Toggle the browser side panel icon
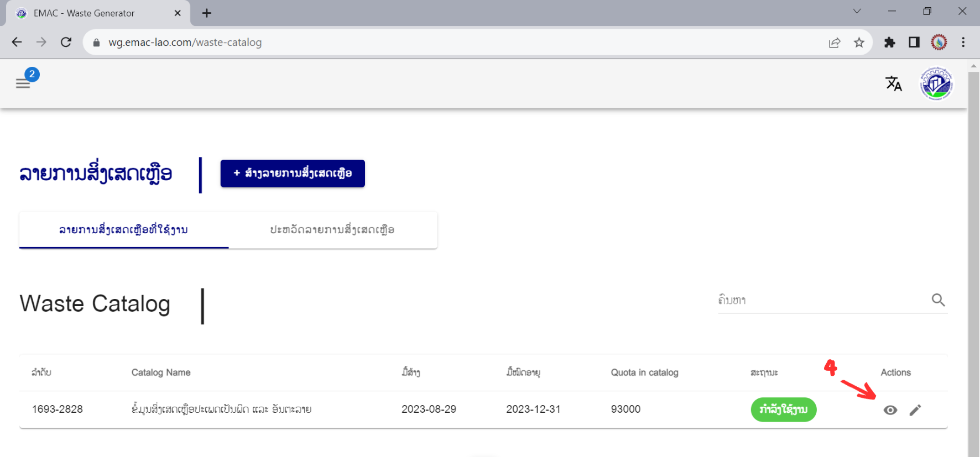This screenshot has height=457, width=980. click(914, 43)
